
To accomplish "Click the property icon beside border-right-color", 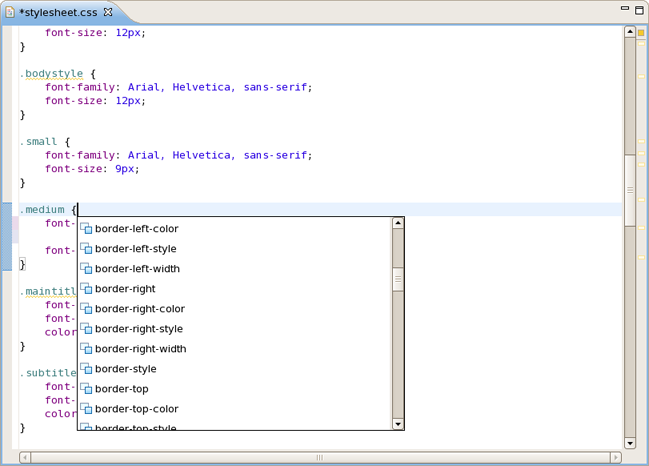I will coord(86,308).
